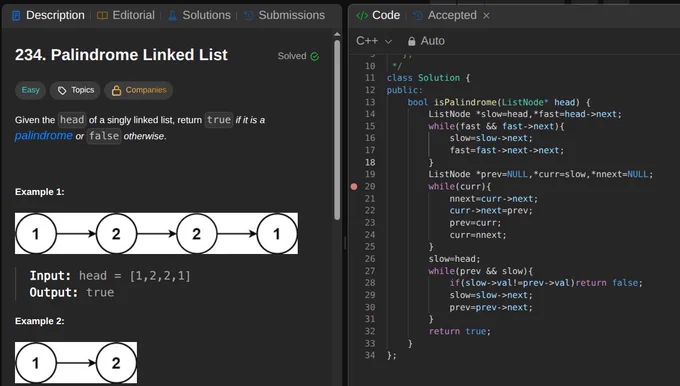Click 'curr=nnext;' code line

pos(477,235)
